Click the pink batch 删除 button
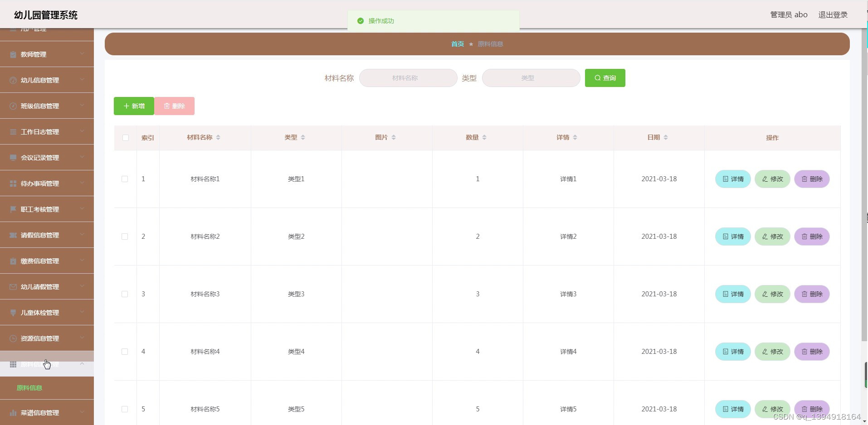This screenshot has height=425, width=868. [x=175, y=106]
